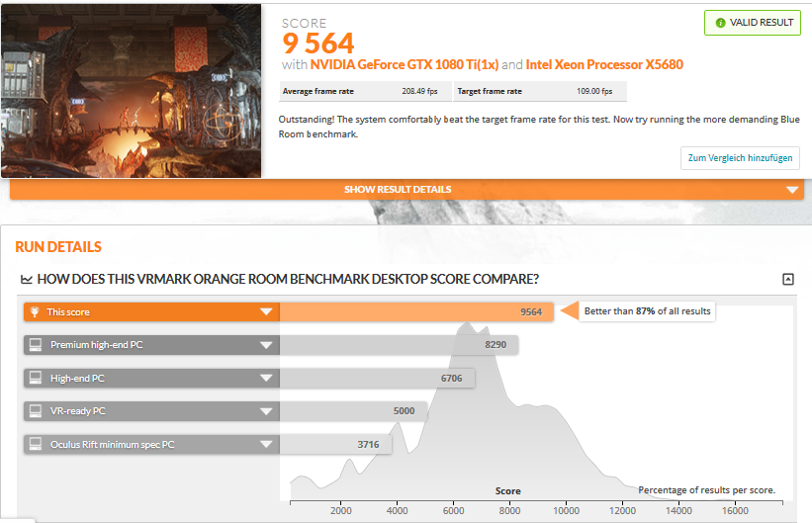Expand SHOW RESULT DETAILS bar
This screenshot has width=812, height=523.
tap(406, 190)
